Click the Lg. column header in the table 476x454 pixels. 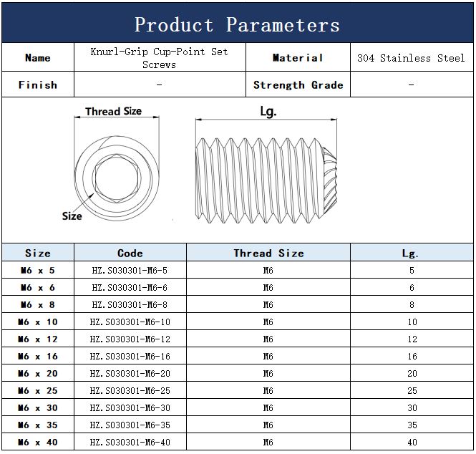click(411, 253)
